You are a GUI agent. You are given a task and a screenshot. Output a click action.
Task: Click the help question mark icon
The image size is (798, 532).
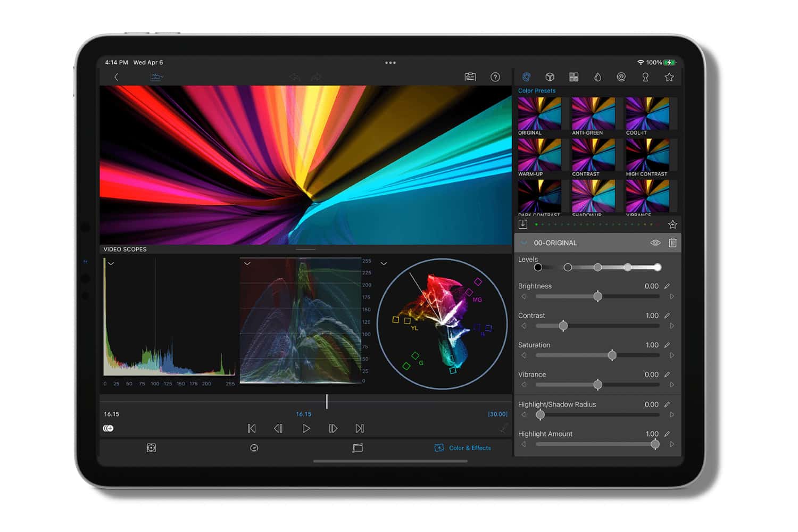(x=495, y=77)
